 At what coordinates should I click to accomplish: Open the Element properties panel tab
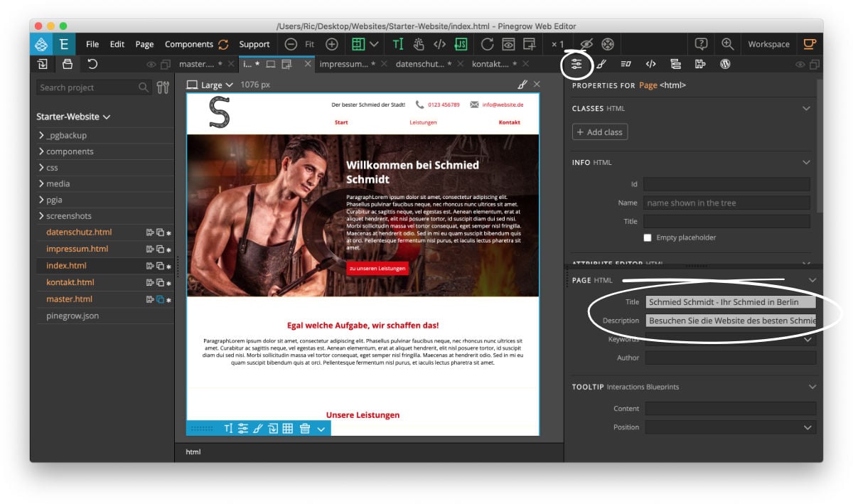point(576,64)
